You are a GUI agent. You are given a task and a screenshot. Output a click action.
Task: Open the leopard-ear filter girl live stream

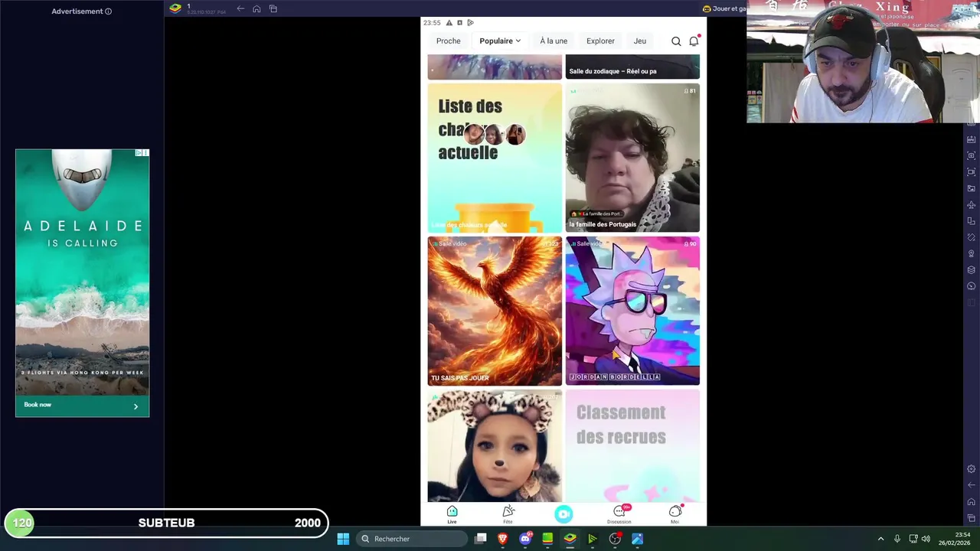coord(495,446)
